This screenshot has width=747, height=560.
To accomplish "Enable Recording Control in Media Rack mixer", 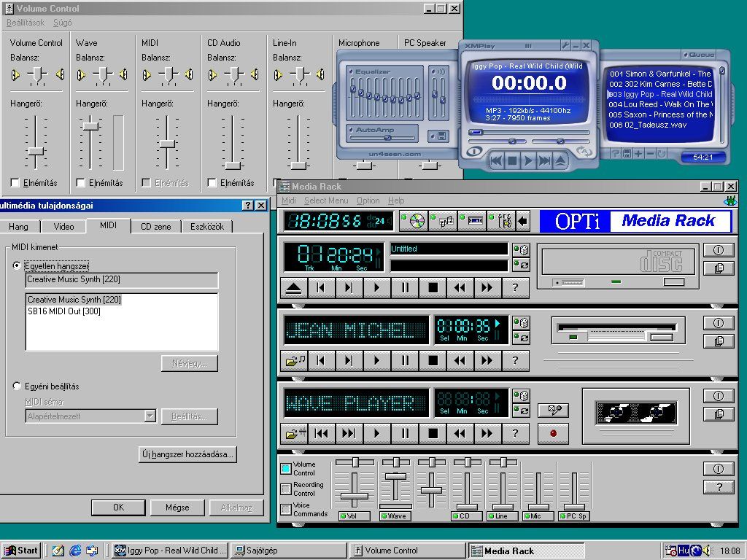I will point(286,489).
